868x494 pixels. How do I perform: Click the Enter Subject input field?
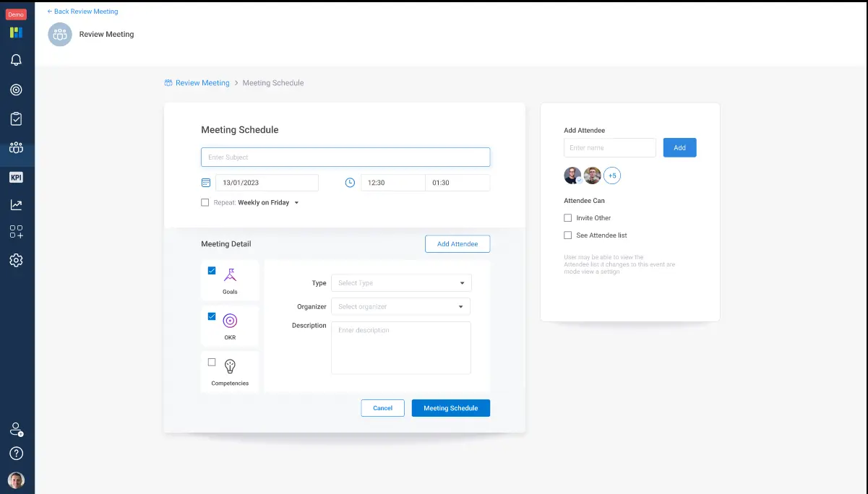click(x=345, y=157)
